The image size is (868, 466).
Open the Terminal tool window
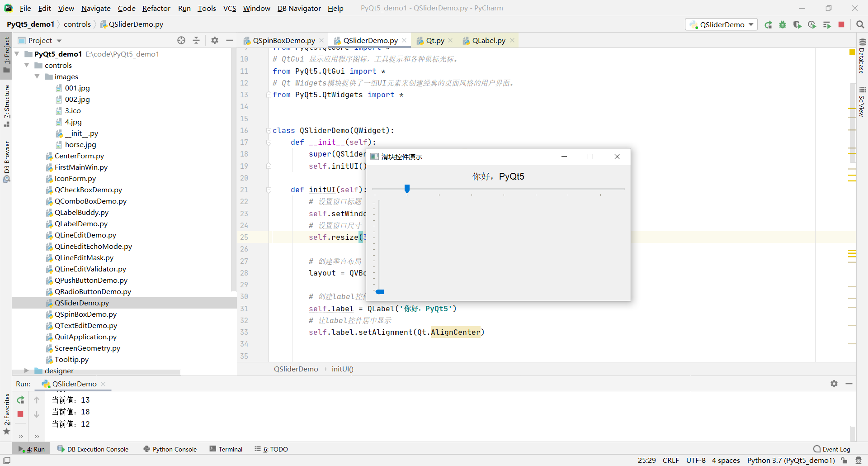coord(226,449)
